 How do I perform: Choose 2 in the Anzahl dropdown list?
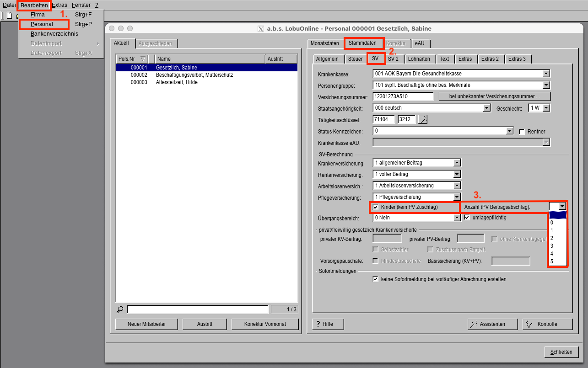(552, 238)
